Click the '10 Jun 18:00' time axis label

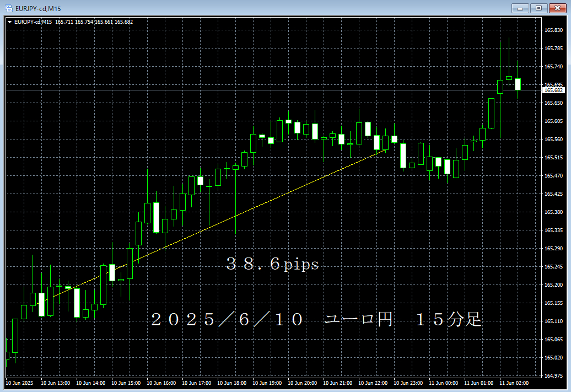point(232,383)
